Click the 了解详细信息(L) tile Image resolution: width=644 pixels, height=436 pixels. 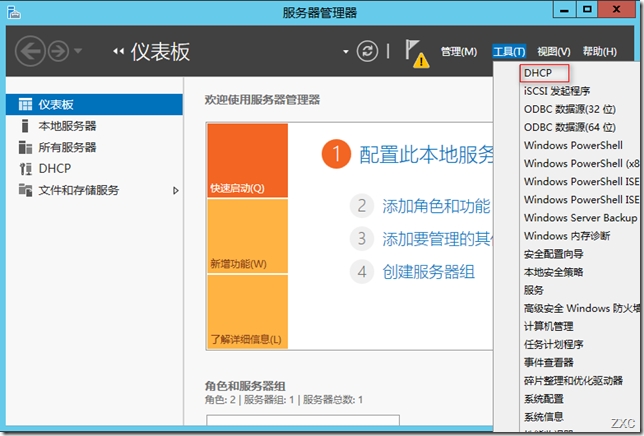pyautogui.click(x=248, y=312)
